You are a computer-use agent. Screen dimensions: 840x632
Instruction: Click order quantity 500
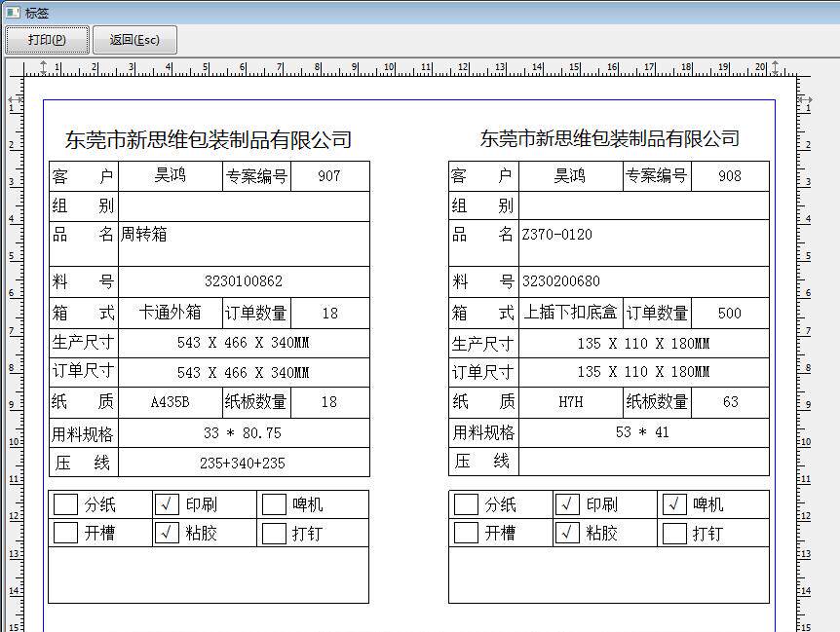tap(730, 313)
